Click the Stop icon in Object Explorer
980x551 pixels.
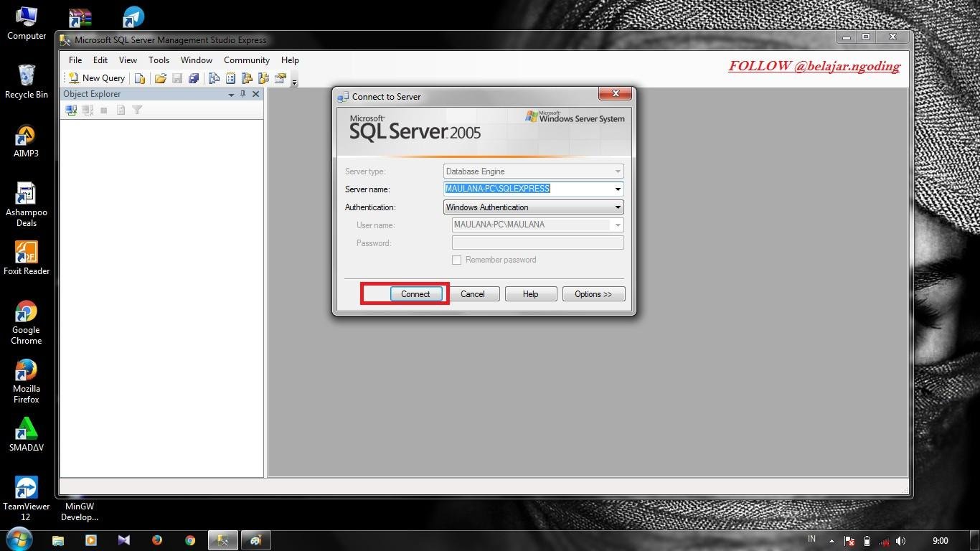coord(104,110)
